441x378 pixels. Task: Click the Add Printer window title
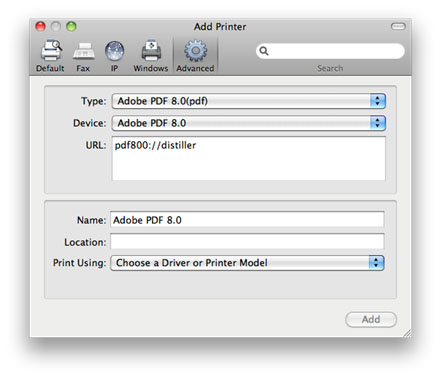220,27
